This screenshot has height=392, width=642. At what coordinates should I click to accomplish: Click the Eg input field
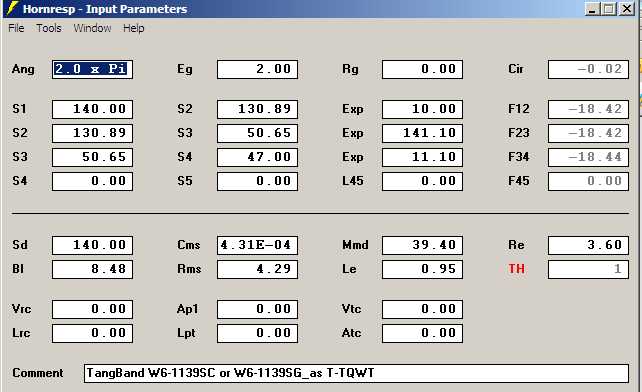click(257, 69)
